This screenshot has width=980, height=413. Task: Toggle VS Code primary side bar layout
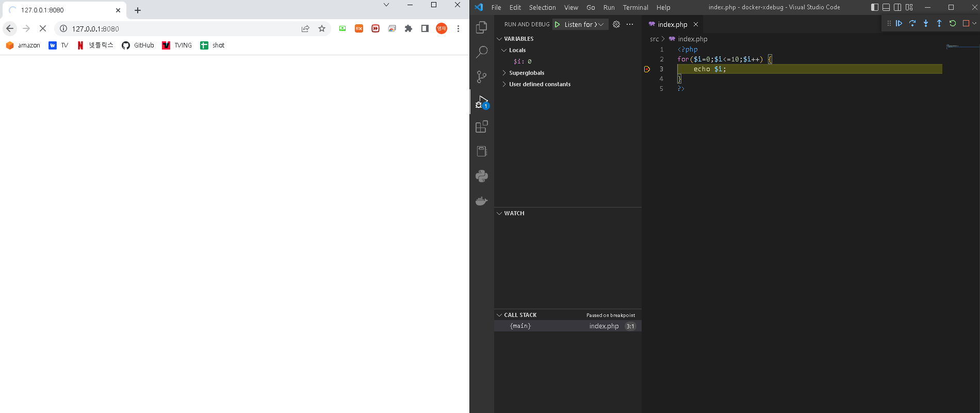point(875,7)
